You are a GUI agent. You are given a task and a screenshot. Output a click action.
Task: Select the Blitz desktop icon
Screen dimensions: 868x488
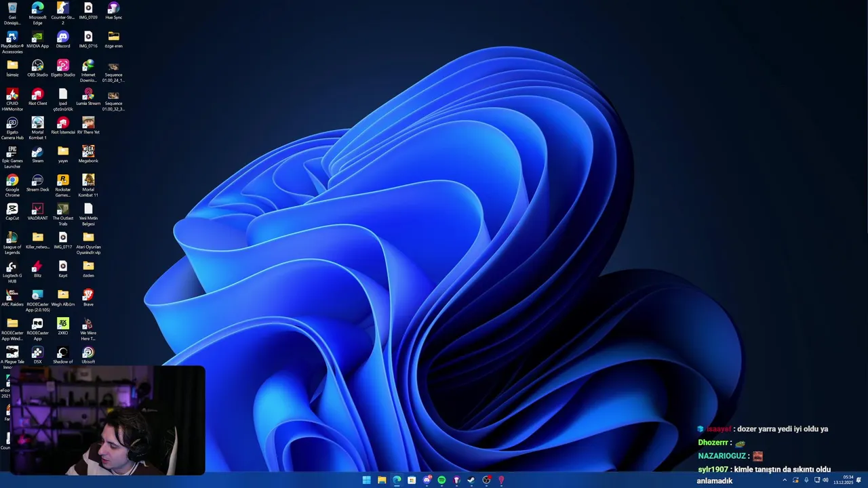(37, 269)
